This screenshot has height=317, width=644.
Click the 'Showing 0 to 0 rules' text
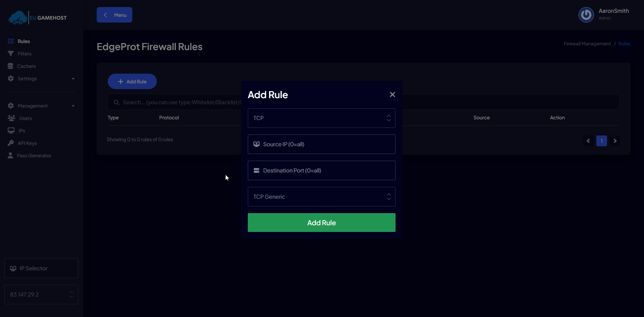click(140, 140)
